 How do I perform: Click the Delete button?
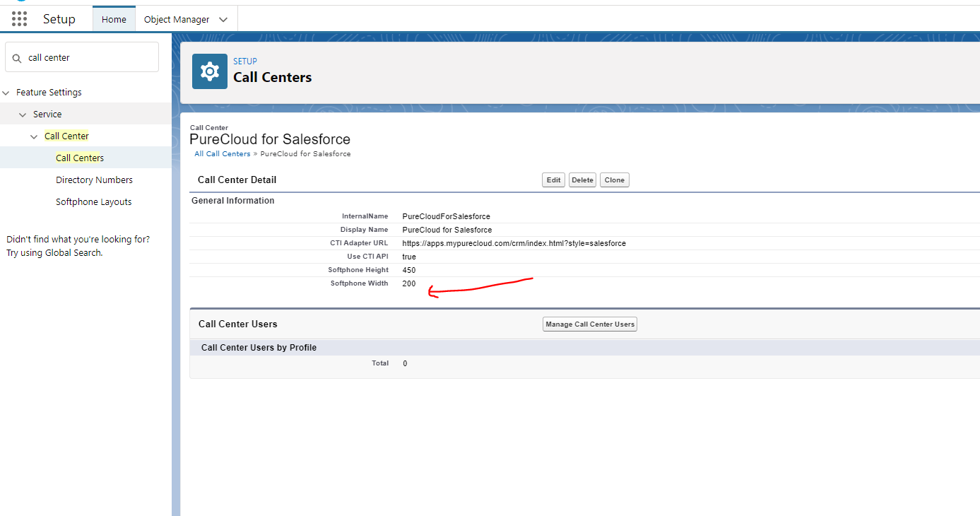point(582,180)
